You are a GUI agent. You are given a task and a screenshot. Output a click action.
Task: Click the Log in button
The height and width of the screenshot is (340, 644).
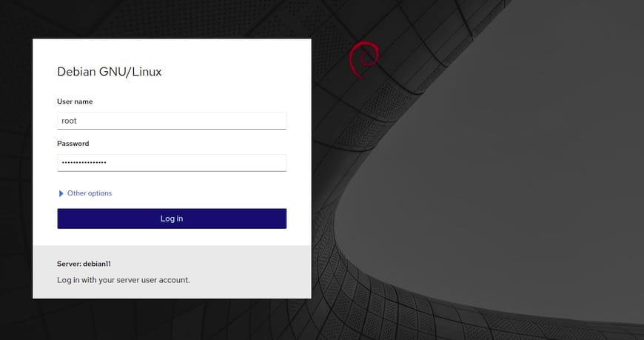[x=172, y=219]
